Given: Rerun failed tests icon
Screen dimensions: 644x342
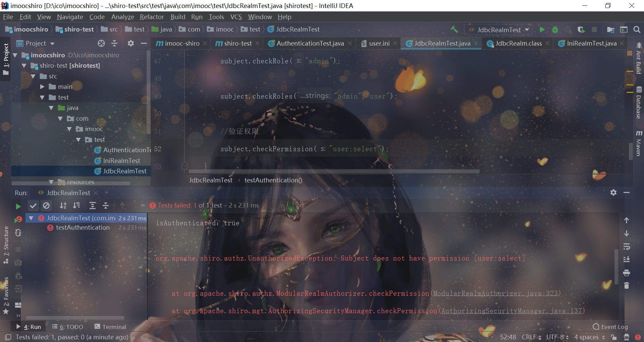Looking at the screenshot, I should tap(18, 219).
